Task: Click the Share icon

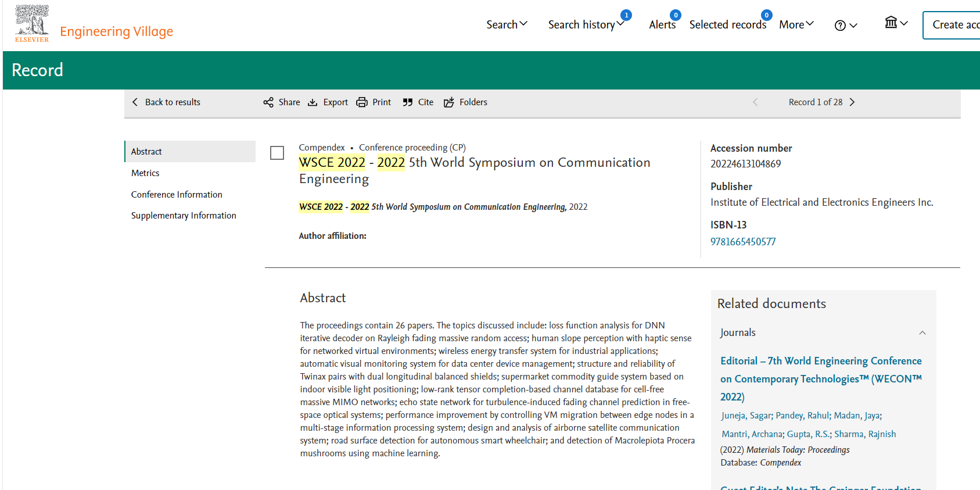Action: pos(268,102)
